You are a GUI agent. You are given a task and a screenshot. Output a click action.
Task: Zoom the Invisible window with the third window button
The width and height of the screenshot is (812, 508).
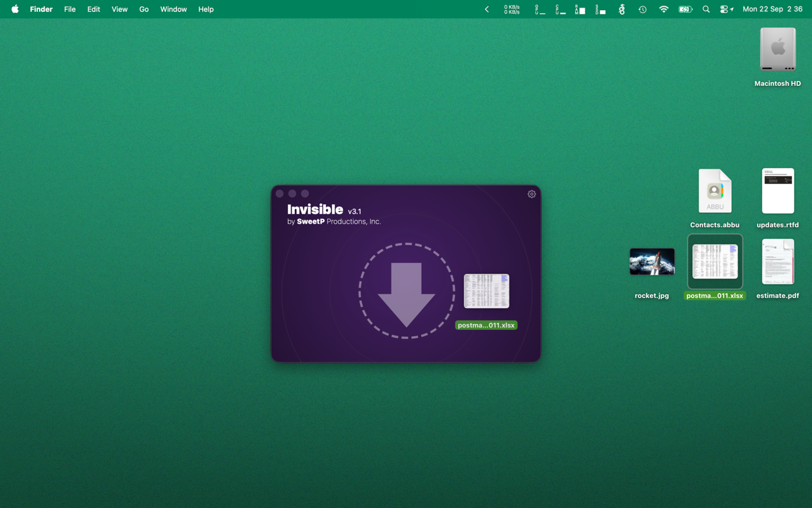[x=305, y=194]
